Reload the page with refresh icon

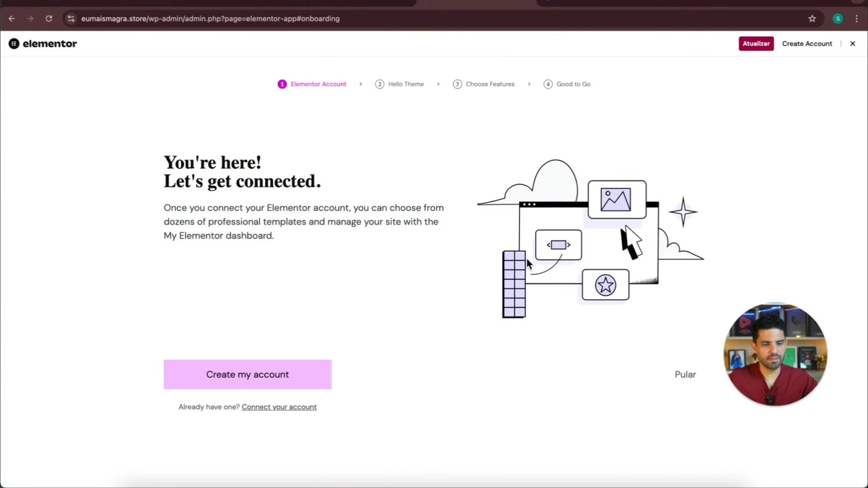[49, 19]
